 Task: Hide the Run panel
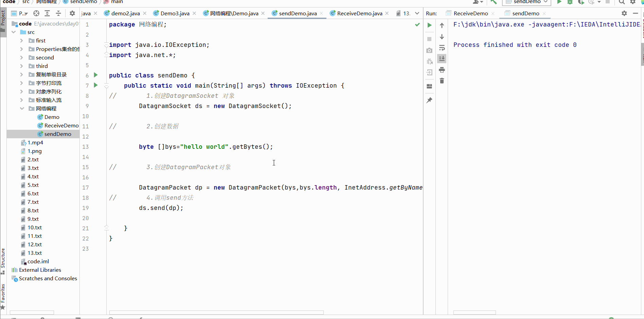[x=636, y=13]
